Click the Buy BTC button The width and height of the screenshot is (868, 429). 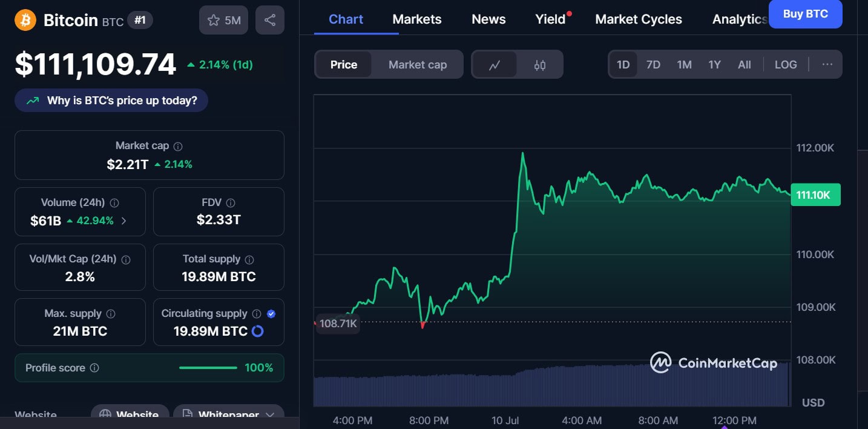(x=805, y=14)
